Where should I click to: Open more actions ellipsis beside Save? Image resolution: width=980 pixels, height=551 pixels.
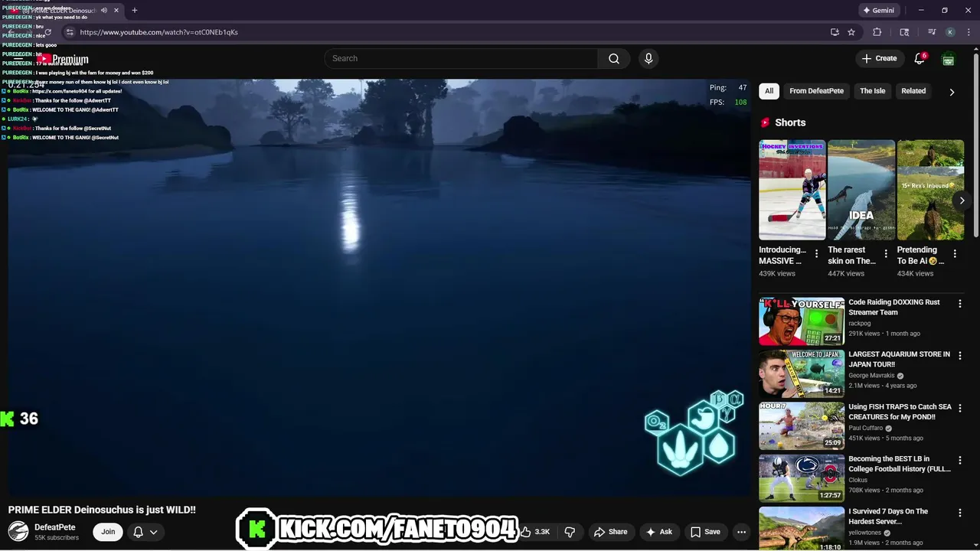(x=741, y=532)
